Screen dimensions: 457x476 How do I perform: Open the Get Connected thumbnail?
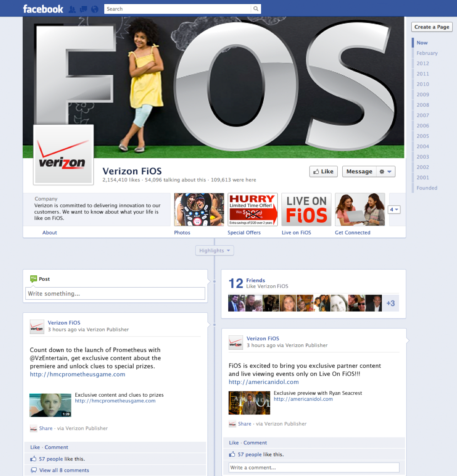(360, 210)
